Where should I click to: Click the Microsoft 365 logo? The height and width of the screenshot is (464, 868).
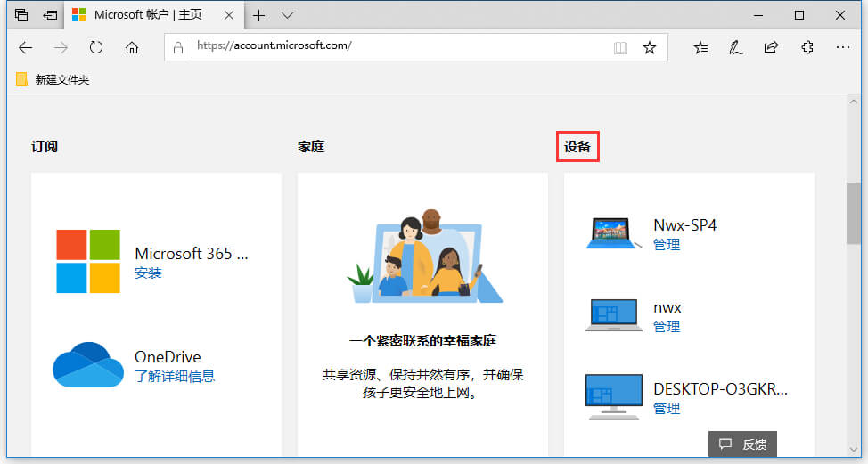coord(88,261)
